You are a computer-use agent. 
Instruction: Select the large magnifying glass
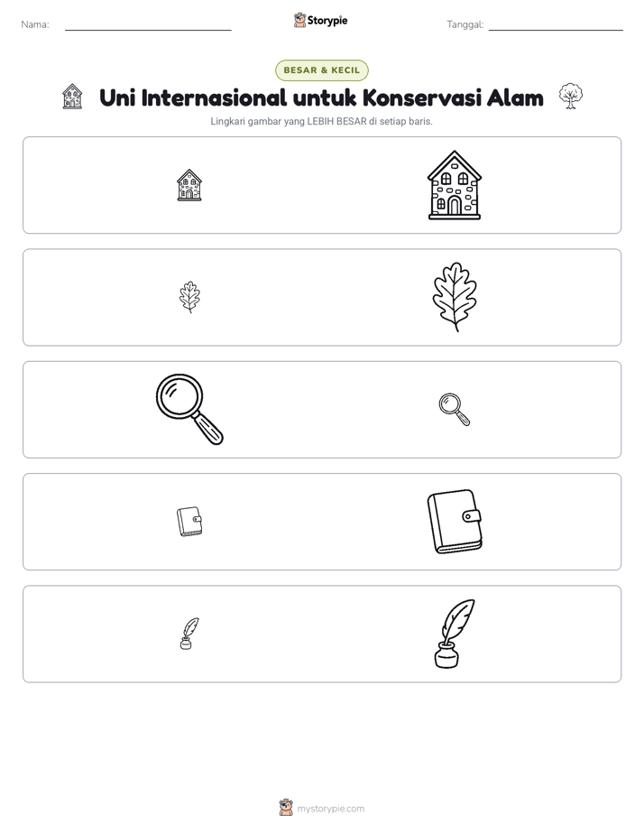[189, 409]
